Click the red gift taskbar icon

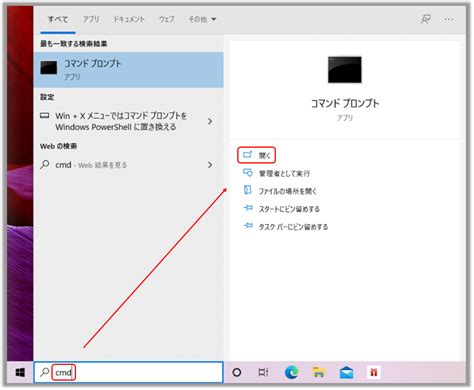tap(374, 372)
